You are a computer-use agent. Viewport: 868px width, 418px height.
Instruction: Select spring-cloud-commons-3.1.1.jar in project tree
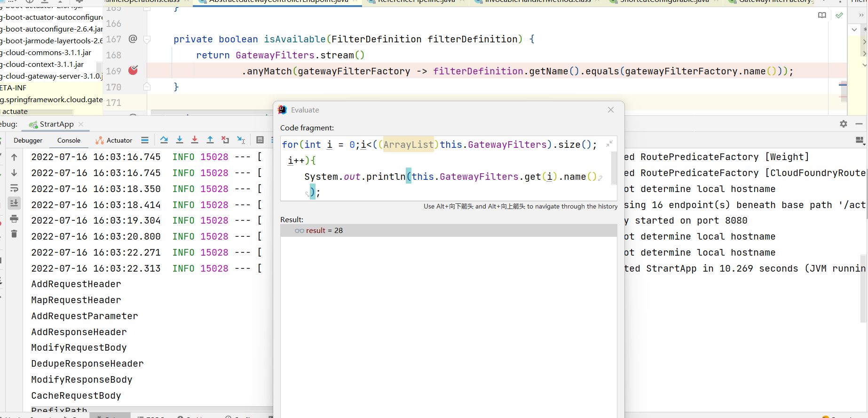[x=46, y=53]
